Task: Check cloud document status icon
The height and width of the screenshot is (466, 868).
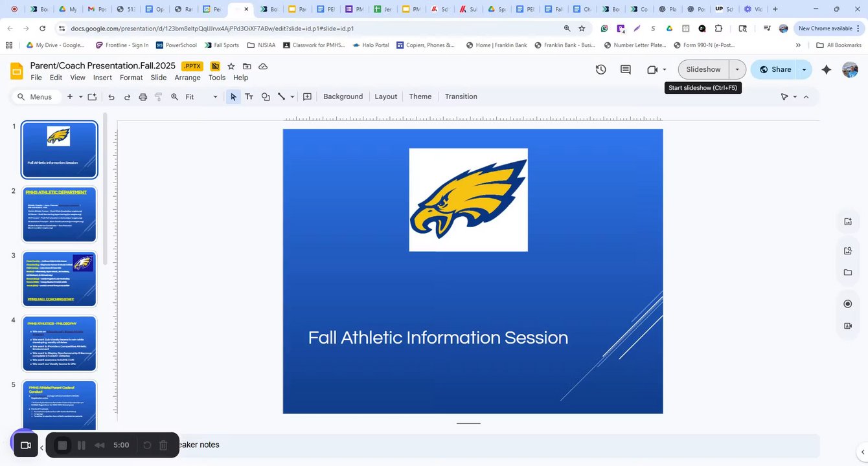Action: click(x=263, y=67)
